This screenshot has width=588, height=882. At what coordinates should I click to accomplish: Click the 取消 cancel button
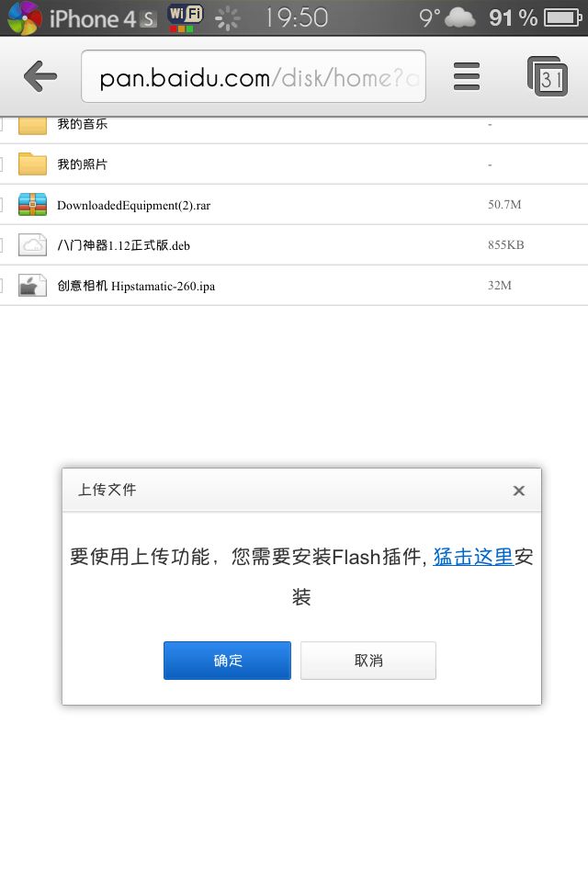tap(368, 661)
